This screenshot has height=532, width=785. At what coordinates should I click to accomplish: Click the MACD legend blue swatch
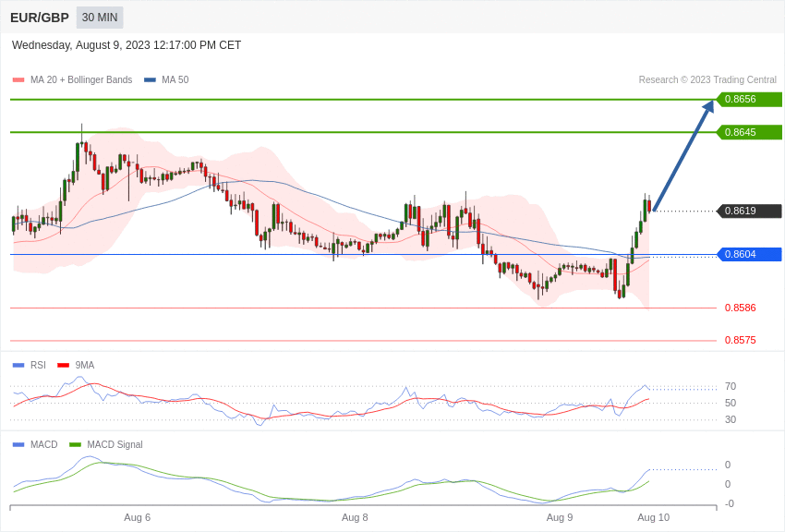point(18,445)
